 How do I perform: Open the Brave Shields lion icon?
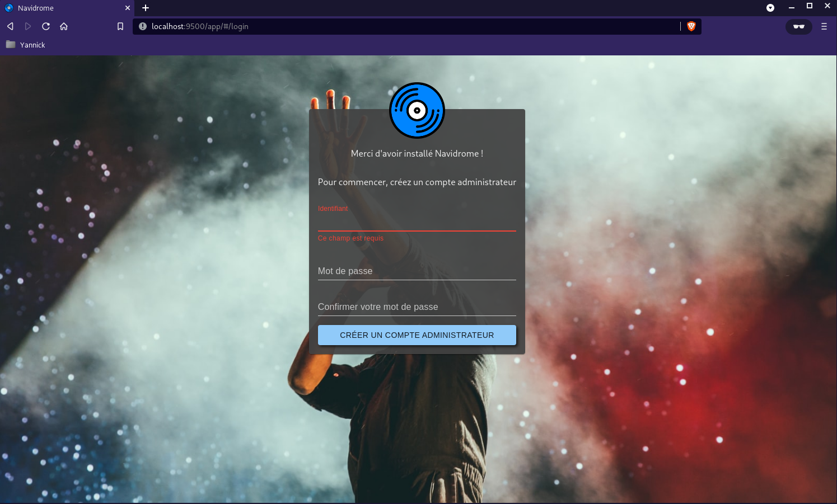tap(691, 26)
